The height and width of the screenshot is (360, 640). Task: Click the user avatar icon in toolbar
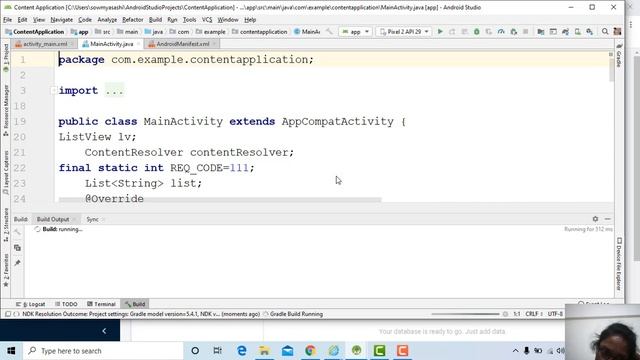point(617,31)
